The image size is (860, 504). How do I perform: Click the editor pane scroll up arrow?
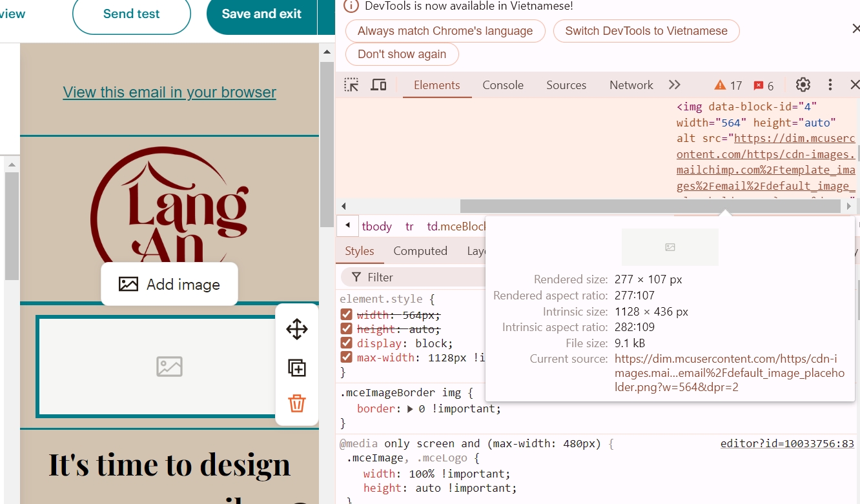(x=327, y=52)
